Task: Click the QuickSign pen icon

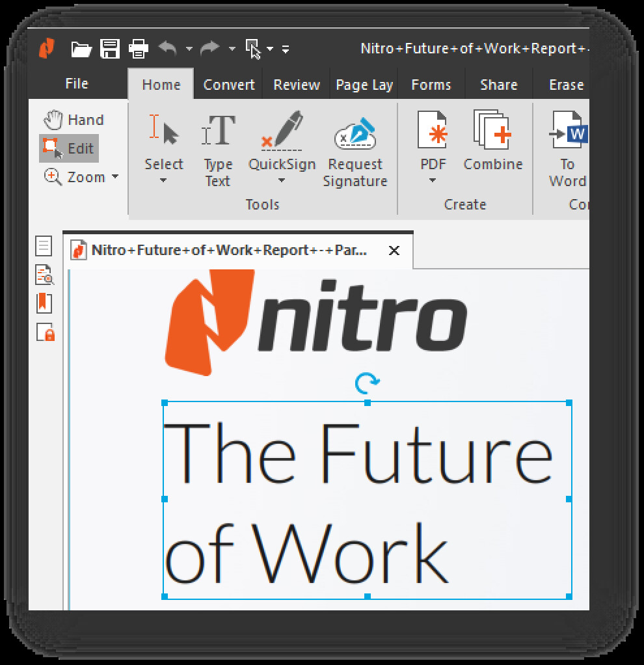Action: pyautogui.click(x=282, y=131)
